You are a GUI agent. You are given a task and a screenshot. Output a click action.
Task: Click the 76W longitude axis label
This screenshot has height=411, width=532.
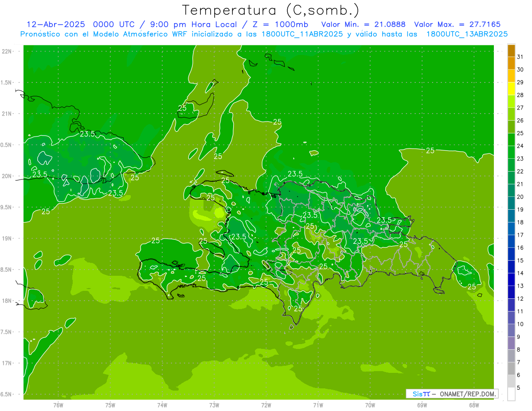pos(58,405)
